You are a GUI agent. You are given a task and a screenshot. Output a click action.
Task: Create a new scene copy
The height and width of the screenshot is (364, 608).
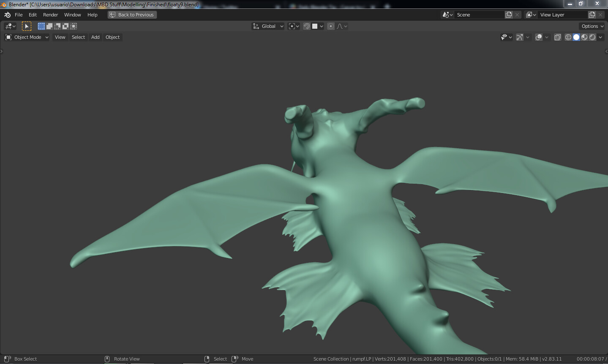pyautogui.click(x=509, y=15)
